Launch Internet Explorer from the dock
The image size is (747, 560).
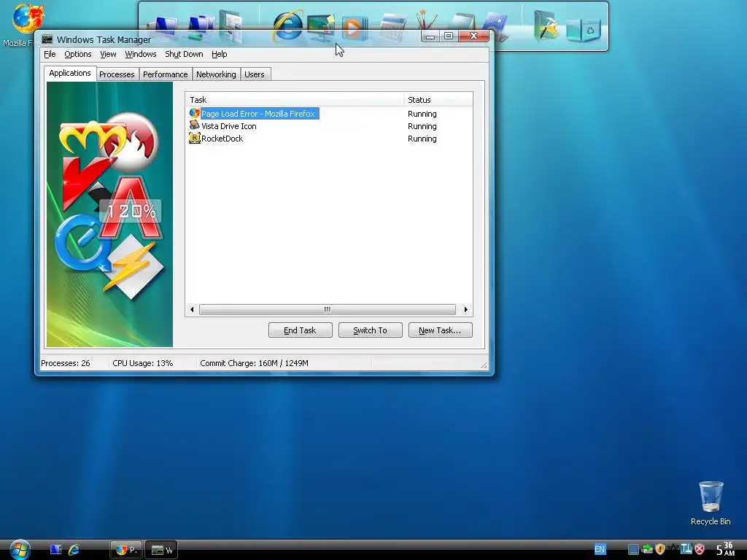pos(287,26)
